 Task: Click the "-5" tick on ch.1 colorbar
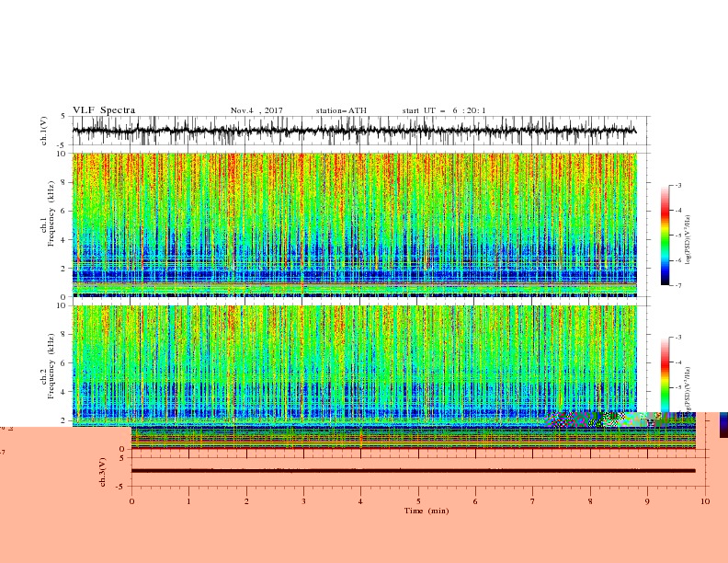pos(678,236)
